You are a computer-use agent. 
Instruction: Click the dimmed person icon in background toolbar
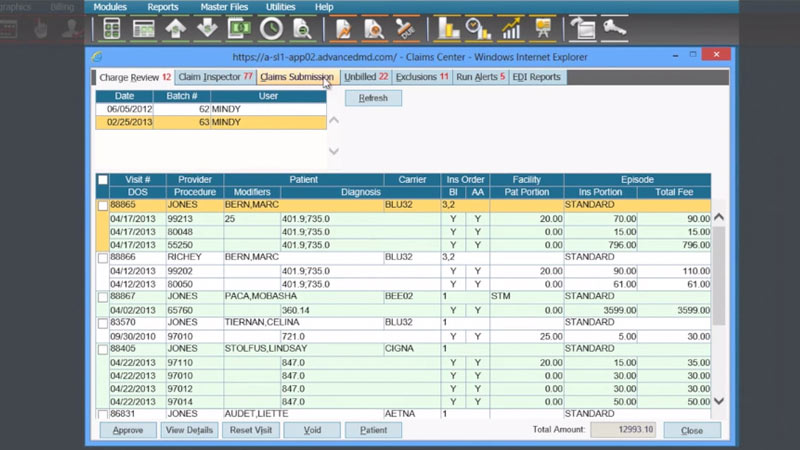pos(71,29)
